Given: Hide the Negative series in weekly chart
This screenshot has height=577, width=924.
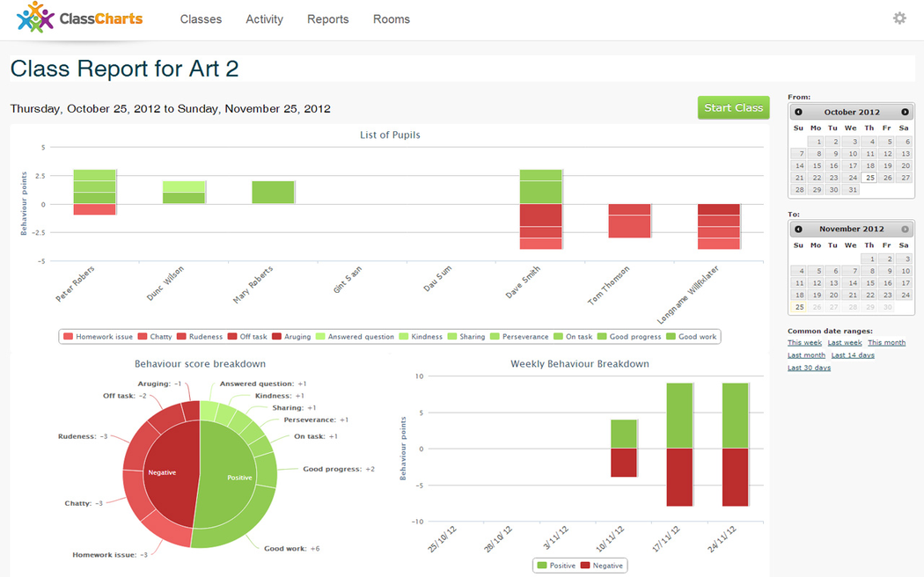Looking at the screenshot, I should [x=603, y=566].
